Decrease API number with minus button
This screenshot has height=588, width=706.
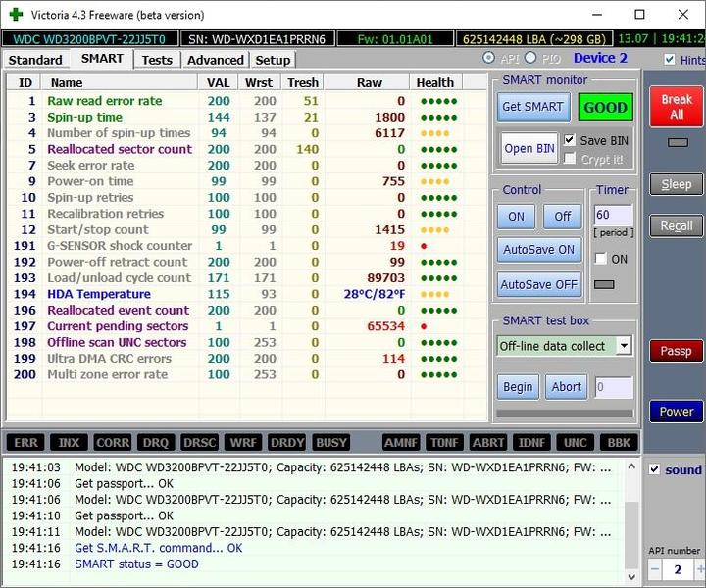tap(655, 569)
